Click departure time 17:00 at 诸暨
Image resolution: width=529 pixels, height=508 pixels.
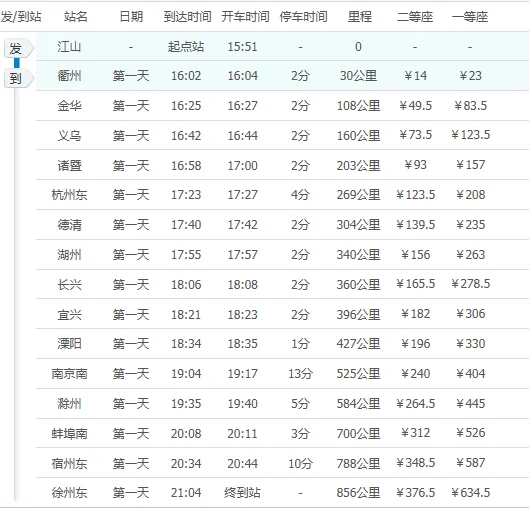point(243,166)
